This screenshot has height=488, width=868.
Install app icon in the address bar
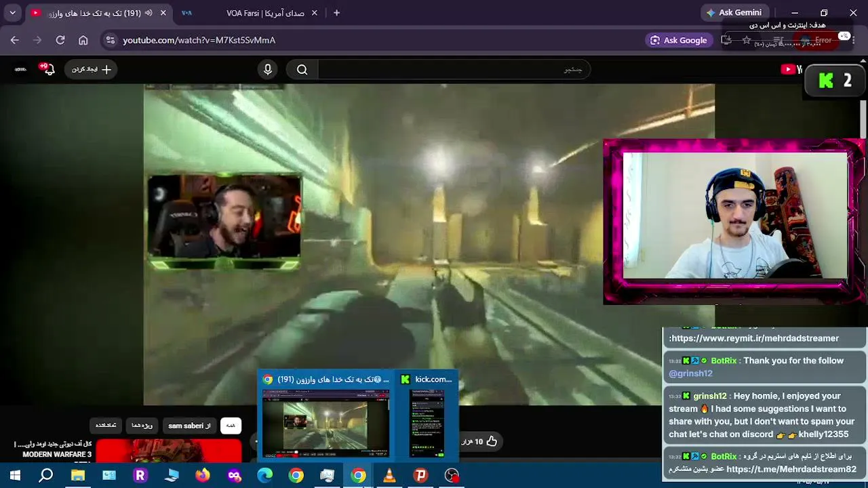[x=726, y=40]
